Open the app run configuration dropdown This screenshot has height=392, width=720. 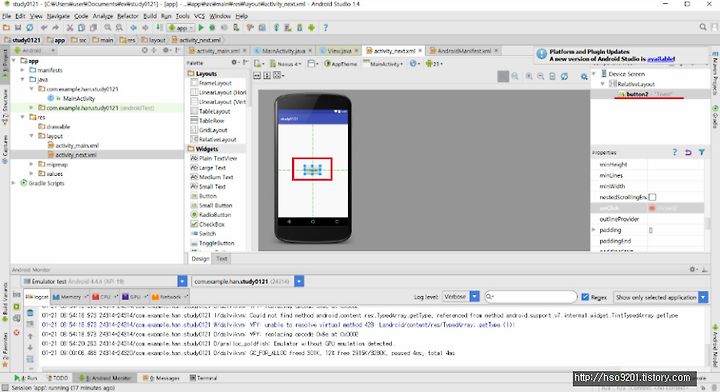180,28
